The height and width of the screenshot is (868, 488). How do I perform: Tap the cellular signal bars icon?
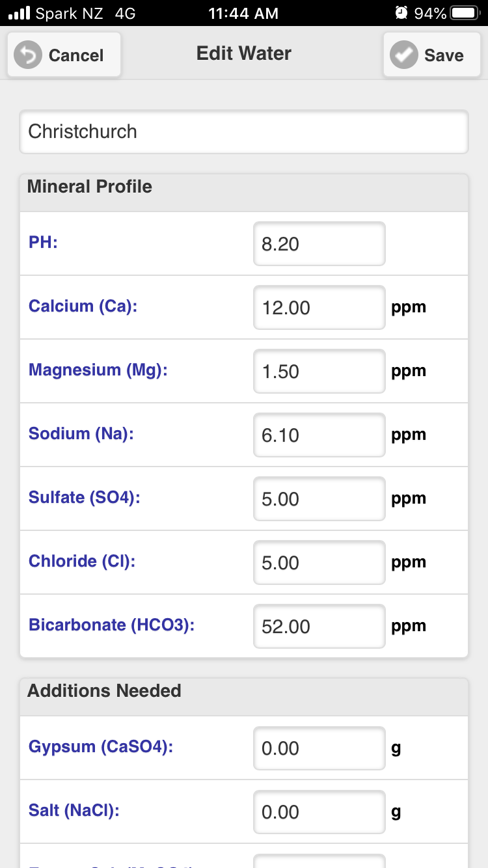pos(19,13)
